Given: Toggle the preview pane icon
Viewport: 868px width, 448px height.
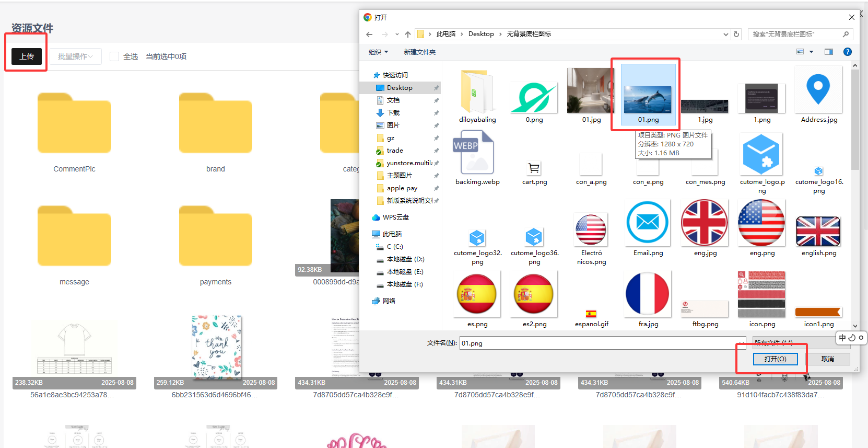Looking at the screenshot, I should [x=828, y=52].
